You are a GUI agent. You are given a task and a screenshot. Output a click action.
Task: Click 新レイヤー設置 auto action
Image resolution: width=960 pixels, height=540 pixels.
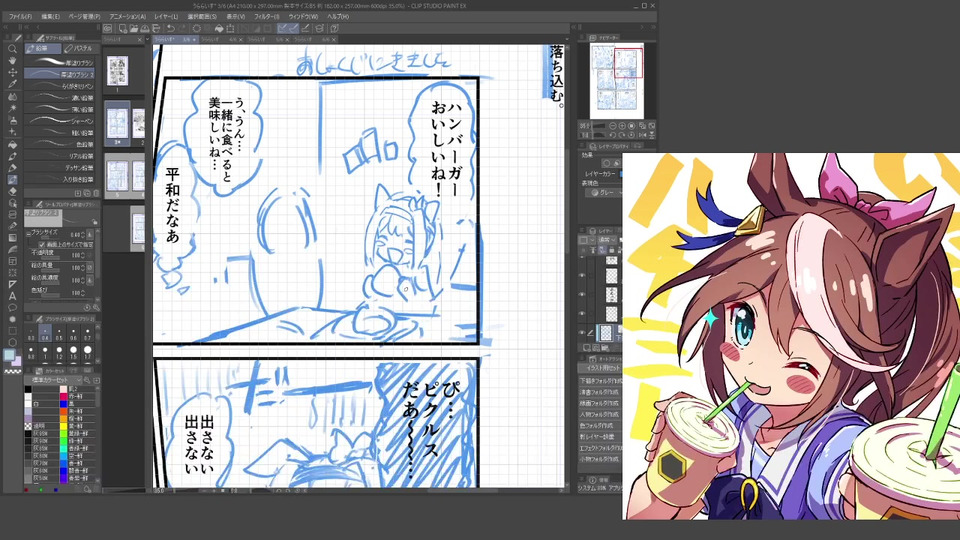[x=599, y=437]
